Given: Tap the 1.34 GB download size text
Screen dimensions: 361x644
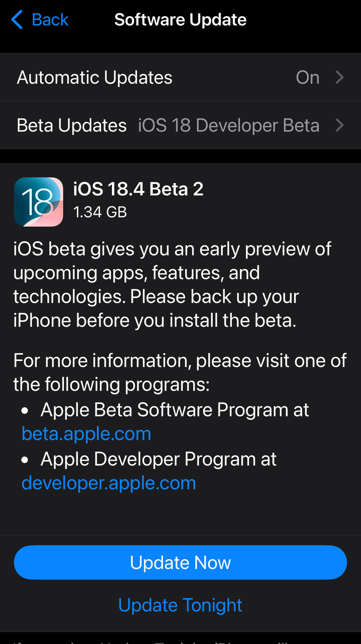Looking at the screenshot, I should 100,212.
